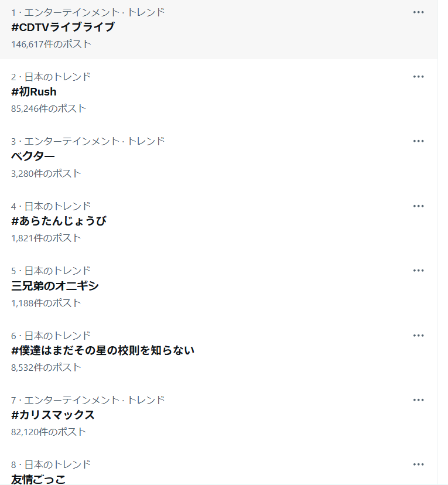This screenshot has height=485, width=448.
Task: Open the #僕達はまだその星の校則を知らない trend
Action: point(102,351)
